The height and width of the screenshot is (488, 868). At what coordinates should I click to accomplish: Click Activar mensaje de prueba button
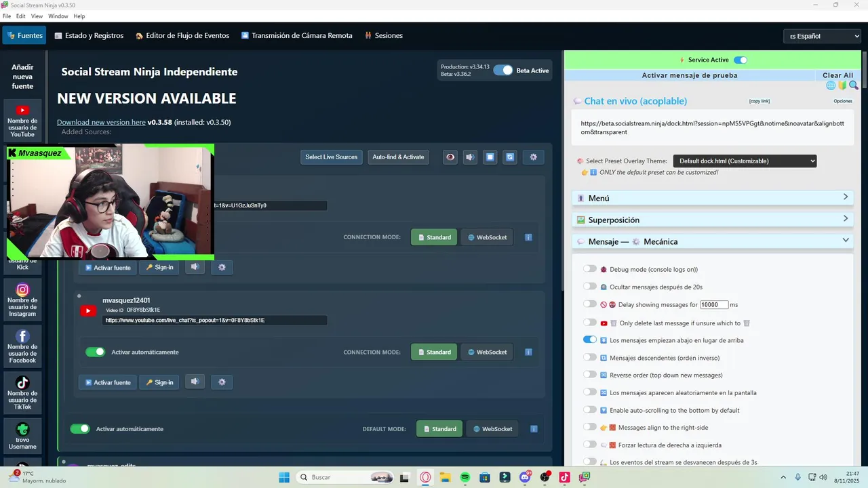(x=690, y=75)
